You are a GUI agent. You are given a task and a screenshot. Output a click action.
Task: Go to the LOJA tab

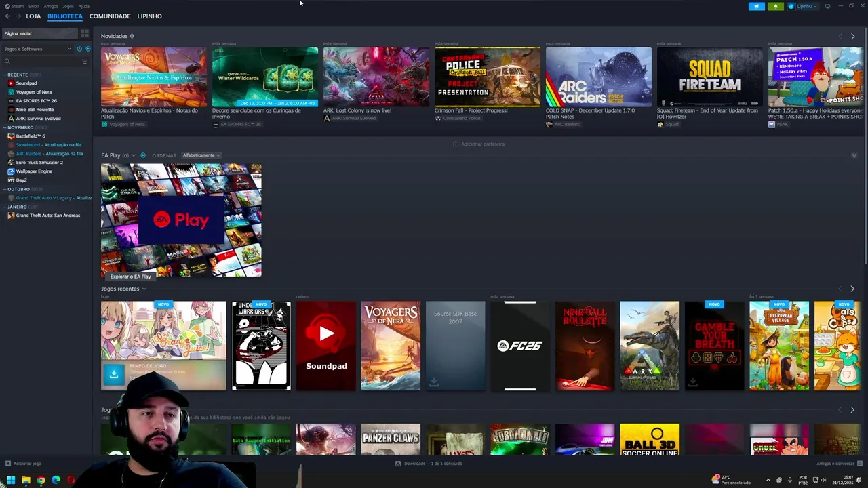[x=33, y=16]
